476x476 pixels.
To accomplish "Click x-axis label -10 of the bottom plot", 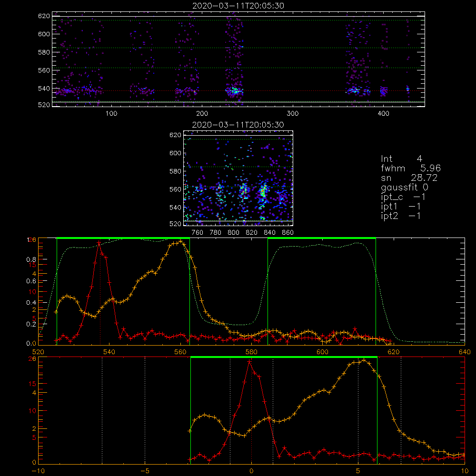I will point(38,471).
